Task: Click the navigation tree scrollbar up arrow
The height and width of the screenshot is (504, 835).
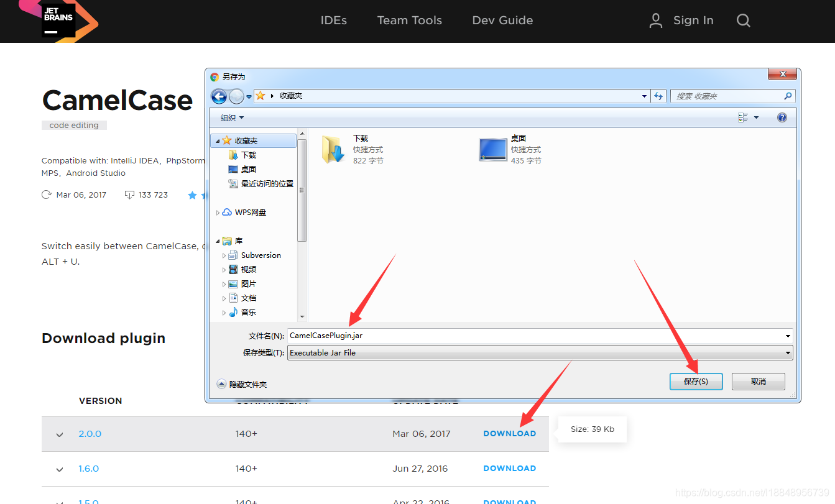Action: 302,134
